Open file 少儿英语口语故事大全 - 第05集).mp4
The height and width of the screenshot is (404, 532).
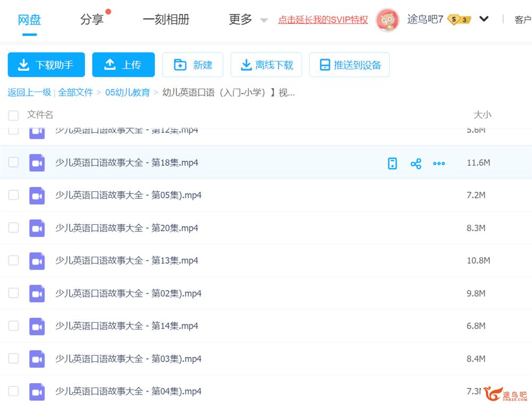tap(129, 195)
